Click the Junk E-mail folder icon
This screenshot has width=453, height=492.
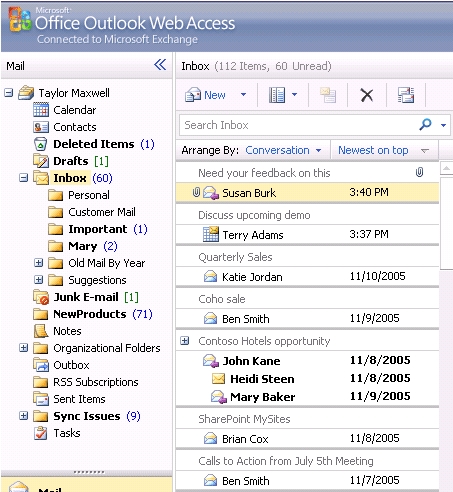point(41,297)
